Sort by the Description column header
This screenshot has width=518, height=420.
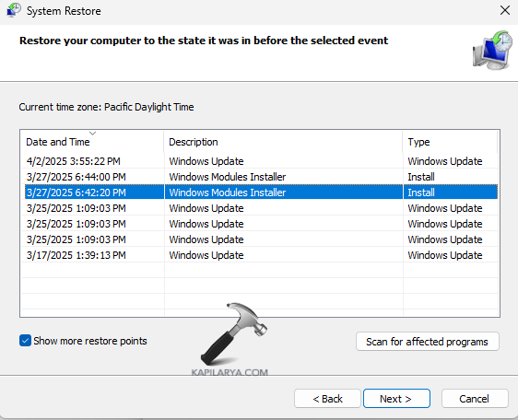283,142
